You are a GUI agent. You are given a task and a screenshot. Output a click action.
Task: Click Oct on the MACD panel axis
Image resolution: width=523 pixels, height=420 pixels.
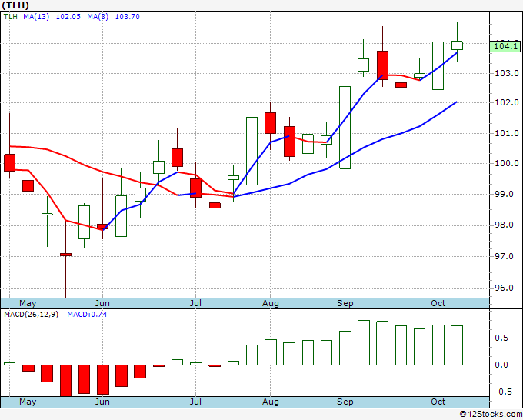438,402
